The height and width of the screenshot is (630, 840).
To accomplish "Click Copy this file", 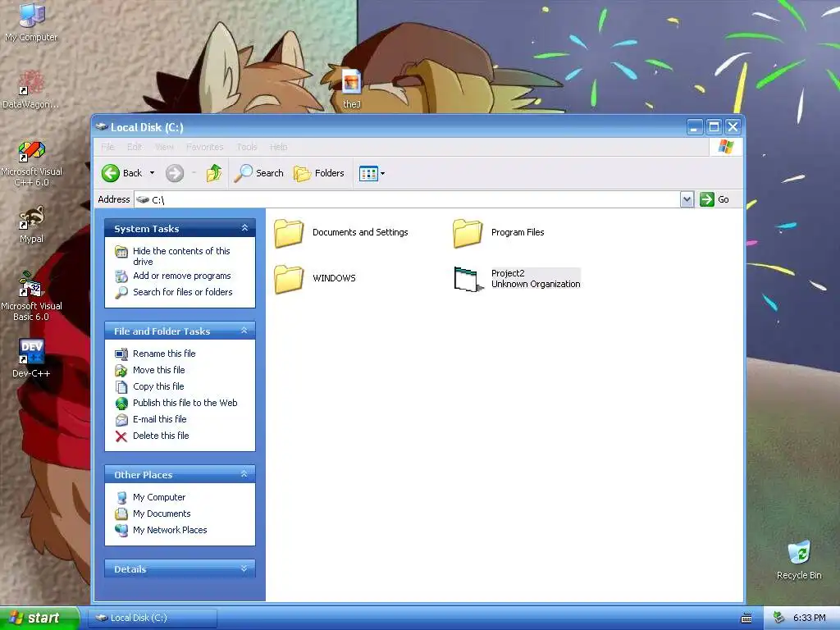I will [158, 386].
